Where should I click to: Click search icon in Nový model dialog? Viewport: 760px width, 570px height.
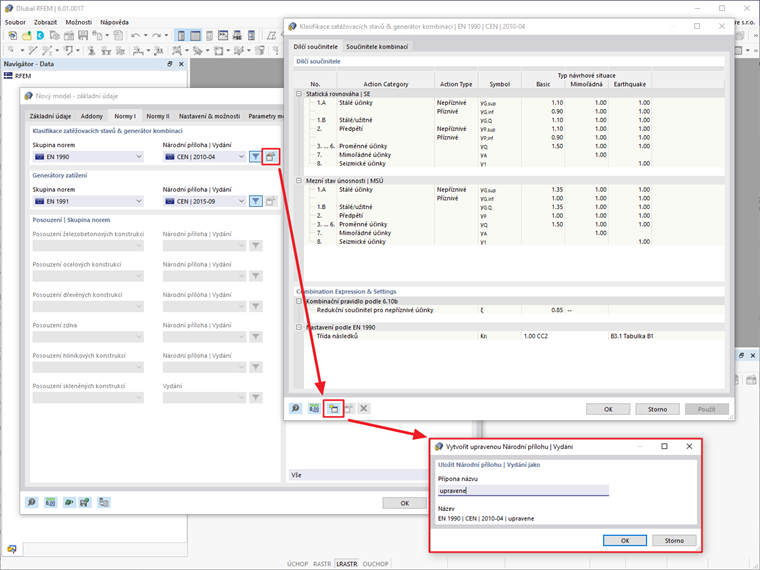pos(32,502)
